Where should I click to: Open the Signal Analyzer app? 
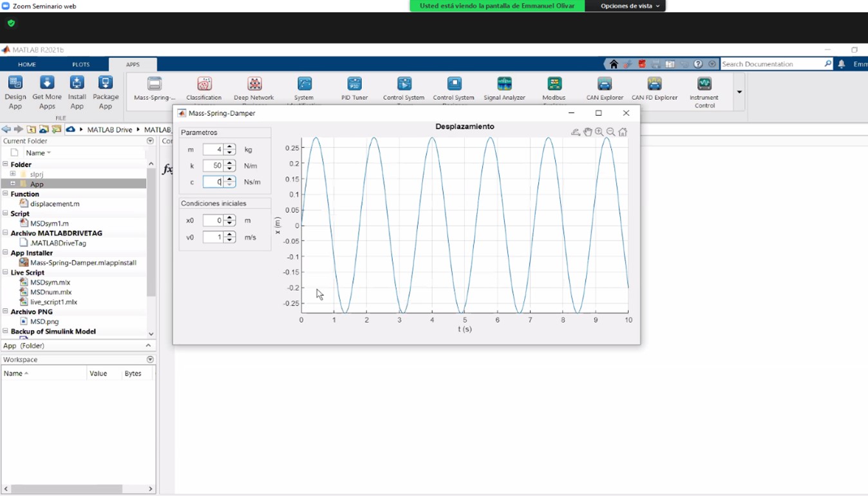coord(504,87)
